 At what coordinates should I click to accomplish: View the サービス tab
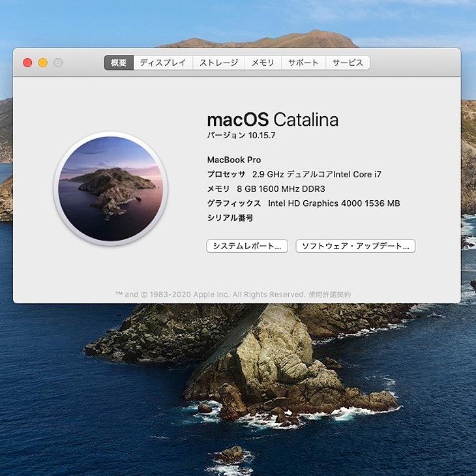[348, 63]
